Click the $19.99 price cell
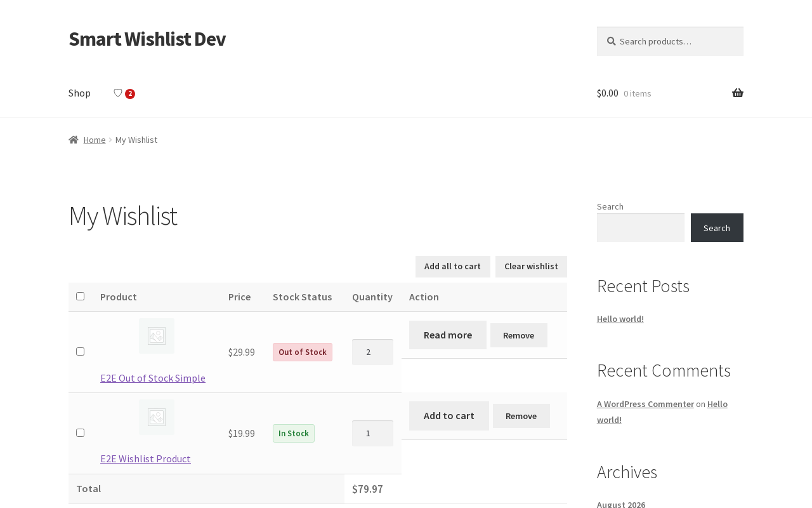Screen dimensions: 812x508 point(242,433)
